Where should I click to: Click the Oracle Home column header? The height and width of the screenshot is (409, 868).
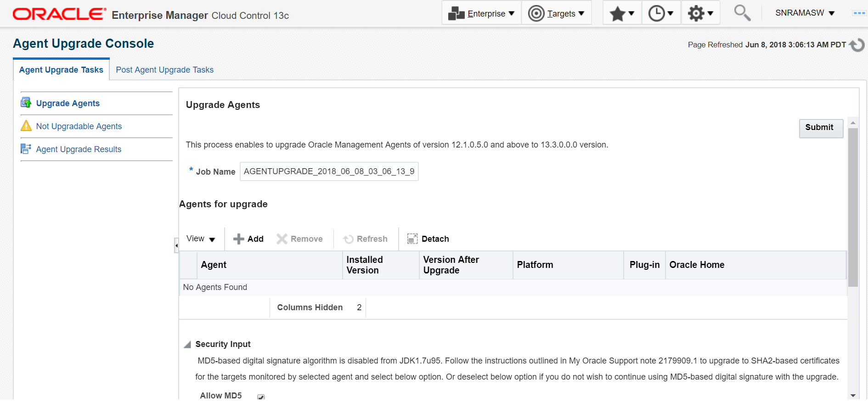pos(755,265)
